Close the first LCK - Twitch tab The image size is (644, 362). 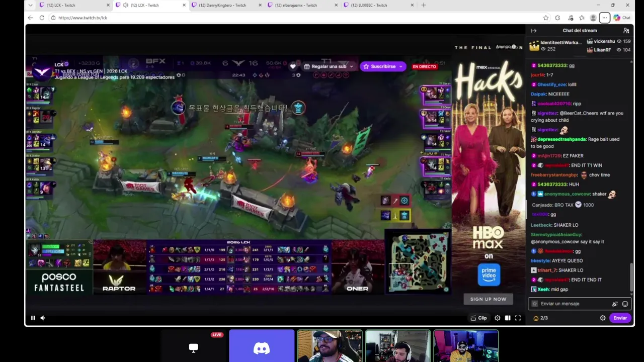(x=108, y=5)
